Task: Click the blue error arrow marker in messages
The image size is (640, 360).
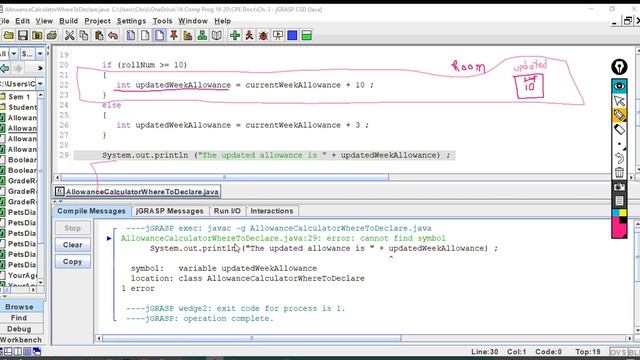Action: [x=109, y=238]
